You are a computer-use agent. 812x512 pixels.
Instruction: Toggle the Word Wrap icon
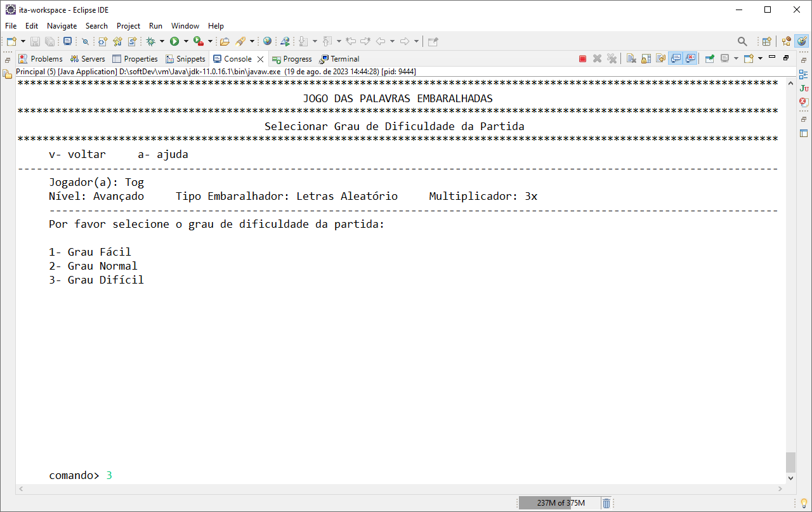pos(660,58)
